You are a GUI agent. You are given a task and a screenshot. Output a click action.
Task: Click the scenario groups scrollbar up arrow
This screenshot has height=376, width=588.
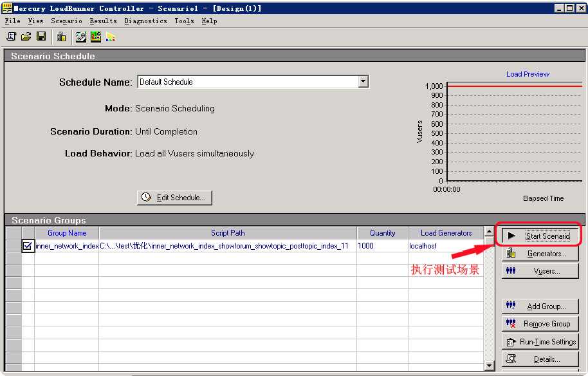[489, 232]
